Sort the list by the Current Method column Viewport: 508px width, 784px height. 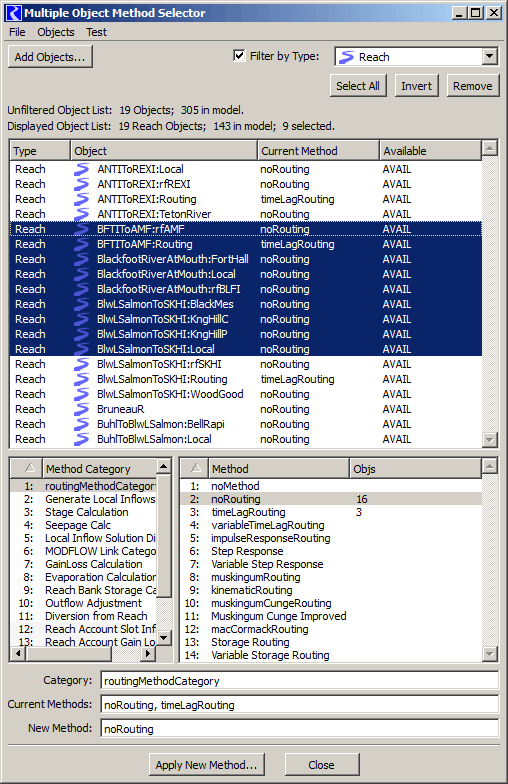point(318,150)
